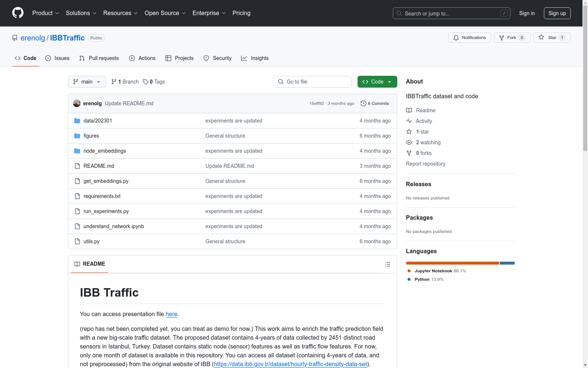Switch to the Issues tab
The width and height of the screenshot is (588, 368).
click(57, 58)
